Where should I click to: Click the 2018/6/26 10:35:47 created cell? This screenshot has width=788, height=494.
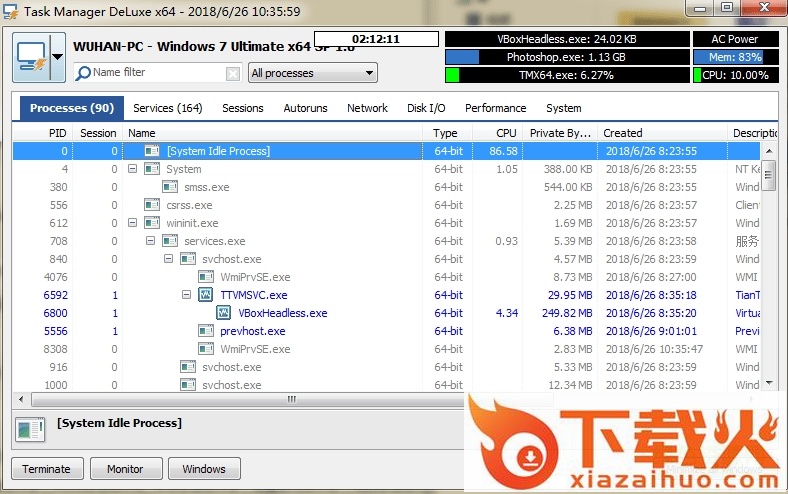coord(654,349)
